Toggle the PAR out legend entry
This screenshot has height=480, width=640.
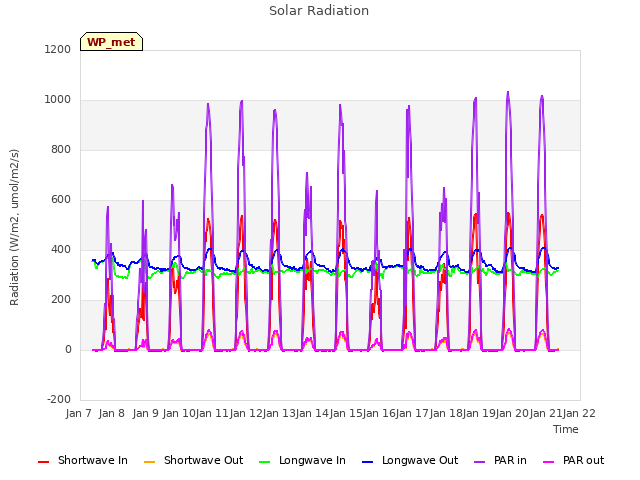pos(573,460)
